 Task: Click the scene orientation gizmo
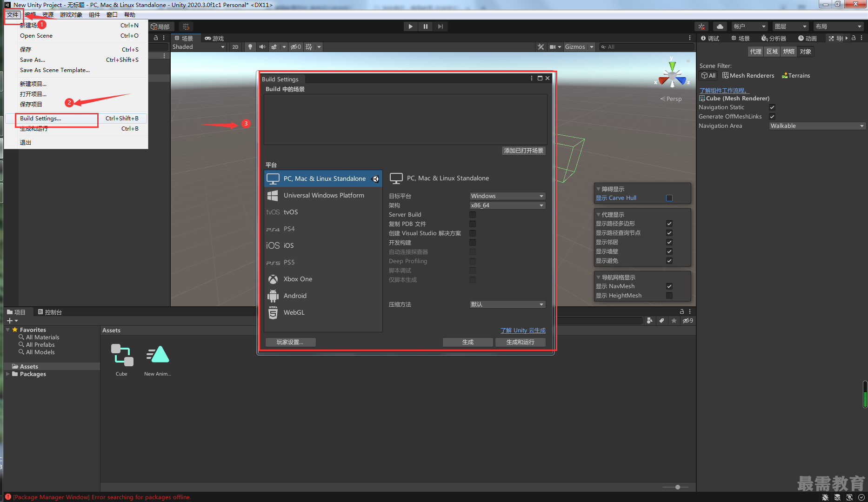click(672, 75)
